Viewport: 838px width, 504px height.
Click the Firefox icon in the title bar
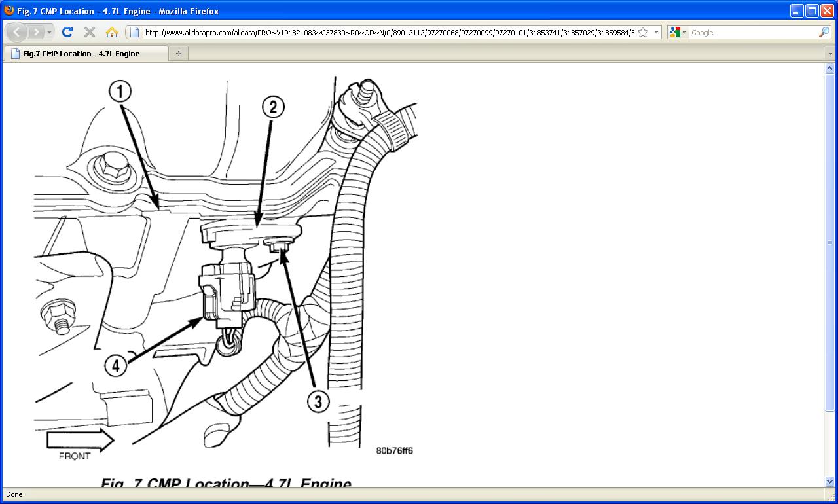tap(9, 10)
